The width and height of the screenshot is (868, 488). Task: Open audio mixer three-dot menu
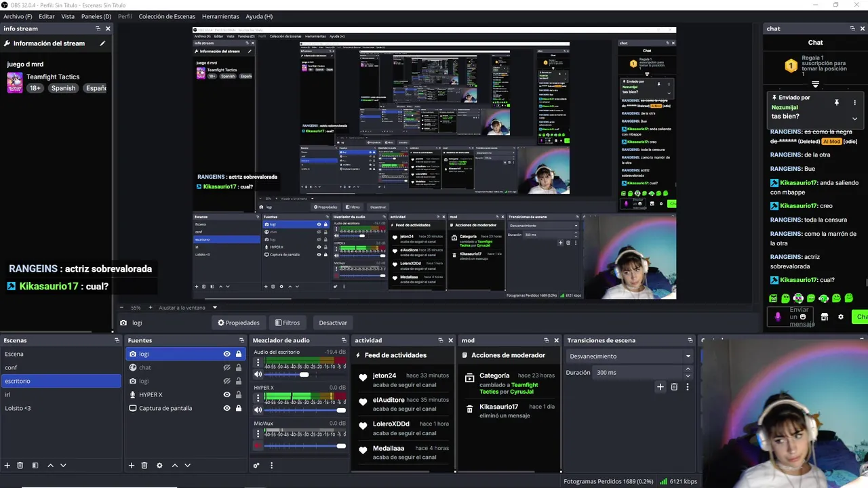coord(271,466)
